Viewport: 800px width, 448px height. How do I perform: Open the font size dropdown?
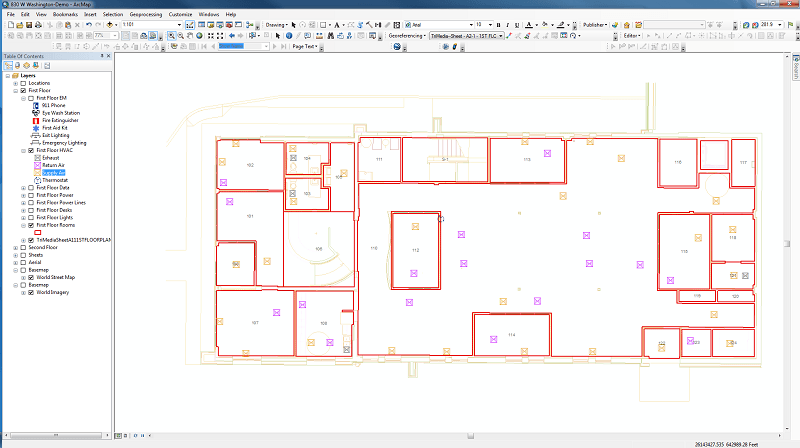point(490,24)
